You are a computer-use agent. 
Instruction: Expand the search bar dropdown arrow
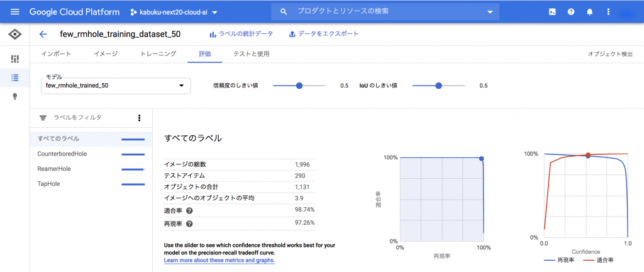(490, 12)
